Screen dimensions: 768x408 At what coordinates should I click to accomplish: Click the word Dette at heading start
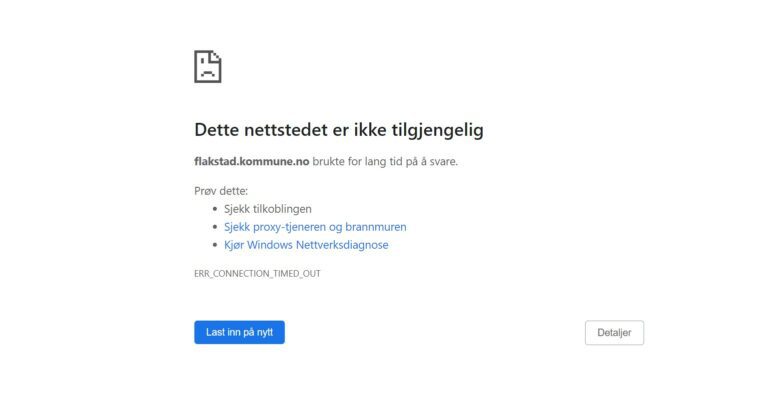point(216,130)
